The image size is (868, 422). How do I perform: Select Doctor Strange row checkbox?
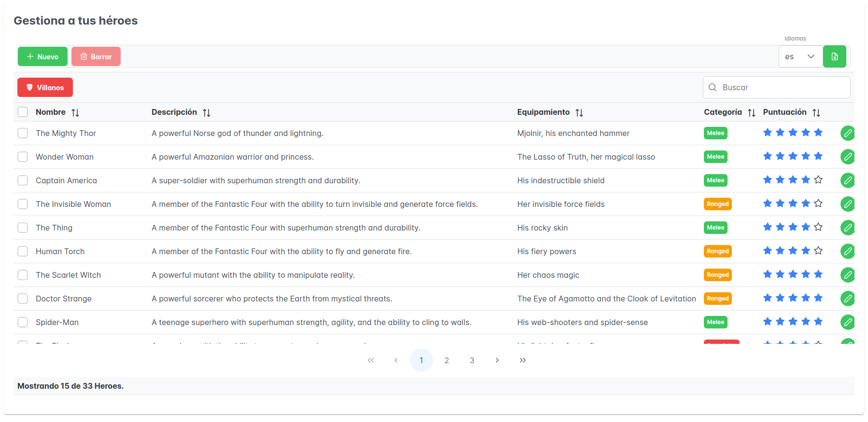pos(23,299)
